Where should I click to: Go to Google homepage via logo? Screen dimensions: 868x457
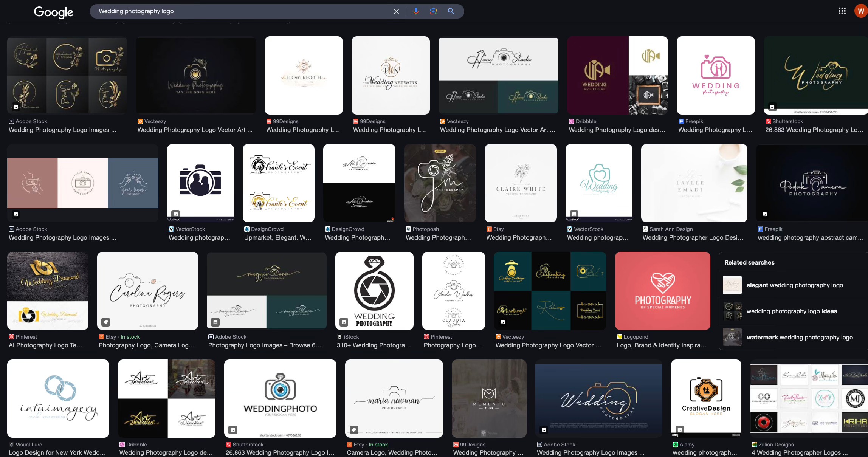(53, 12)
